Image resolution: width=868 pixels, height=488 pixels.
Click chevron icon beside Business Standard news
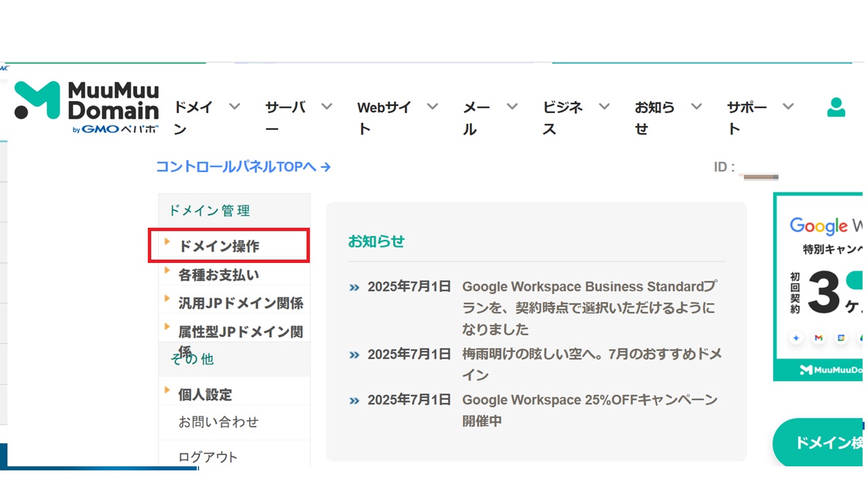354,287
